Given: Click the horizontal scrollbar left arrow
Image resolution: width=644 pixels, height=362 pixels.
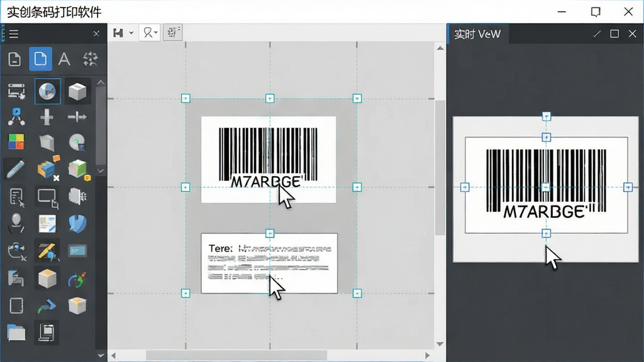Looking at the screenshot, I should pyautogui.click(x=113, y=356).
